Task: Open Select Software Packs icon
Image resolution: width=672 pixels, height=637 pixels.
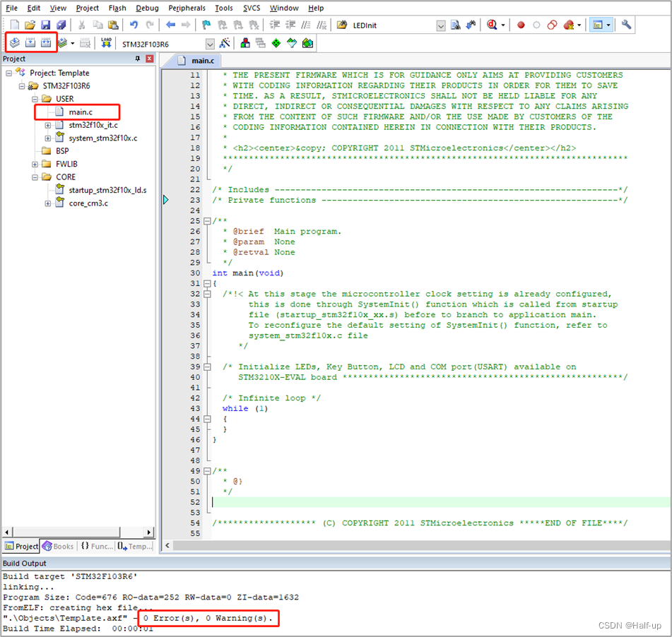Action: pos(292,43)
